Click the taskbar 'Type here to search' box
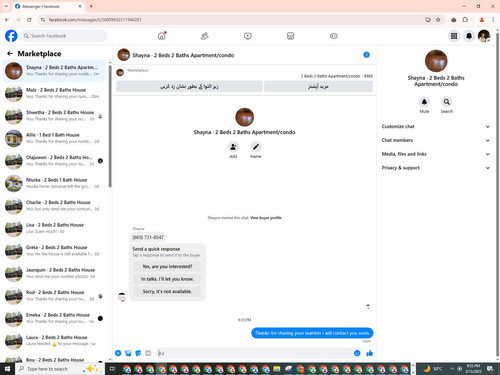Image resolution: width=500 pixels, height=375 pixels. point(60,369)
